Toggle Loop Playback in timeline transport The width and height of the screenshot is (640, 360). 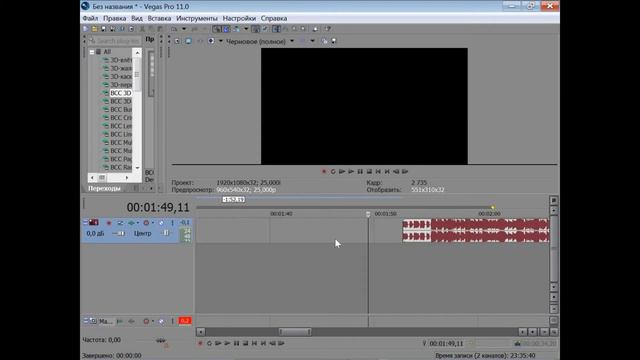[209, 343]
